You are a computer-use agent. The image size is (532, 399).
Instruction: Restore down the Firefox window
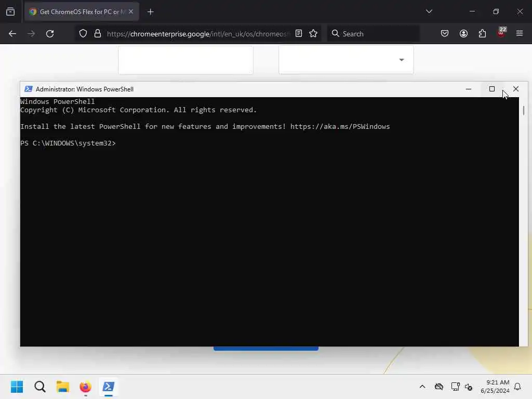coord(496,11)
